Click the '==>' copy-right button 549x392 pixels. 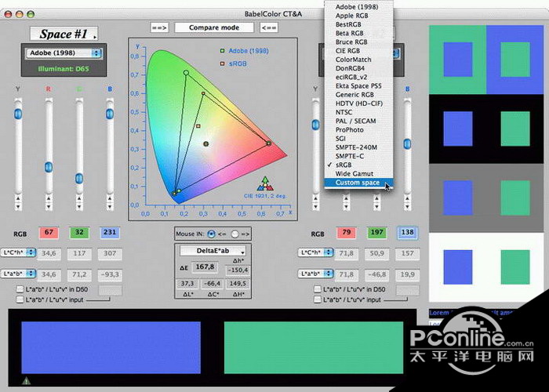coord(159,27)
